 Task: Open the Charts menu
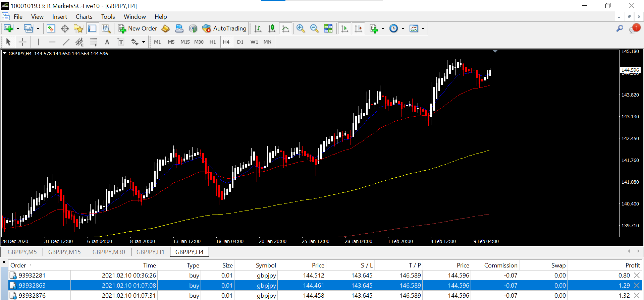tap(84, 17)
